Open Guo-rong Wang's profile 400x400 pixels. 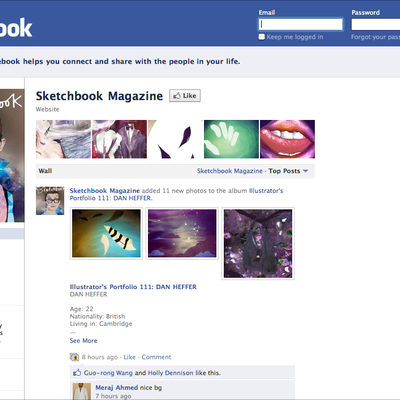point(108,373)
